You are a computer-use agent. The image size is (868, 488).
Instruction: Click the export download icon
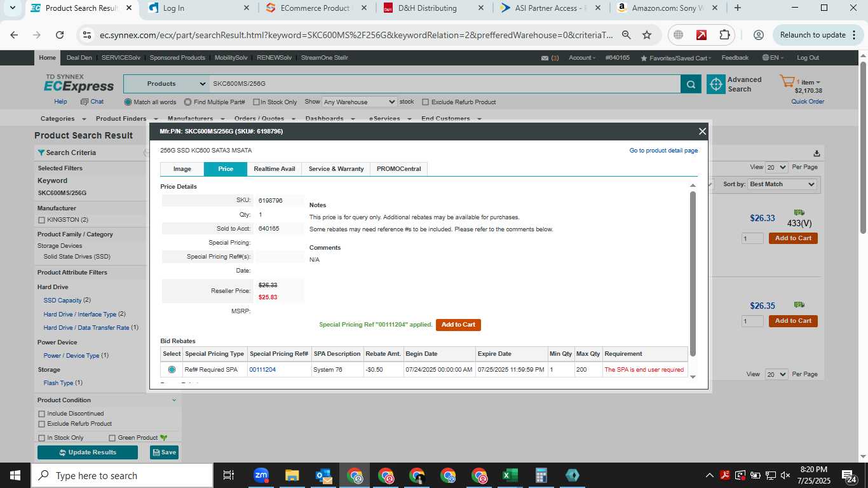pyautogui.click(x=817, y=153)
